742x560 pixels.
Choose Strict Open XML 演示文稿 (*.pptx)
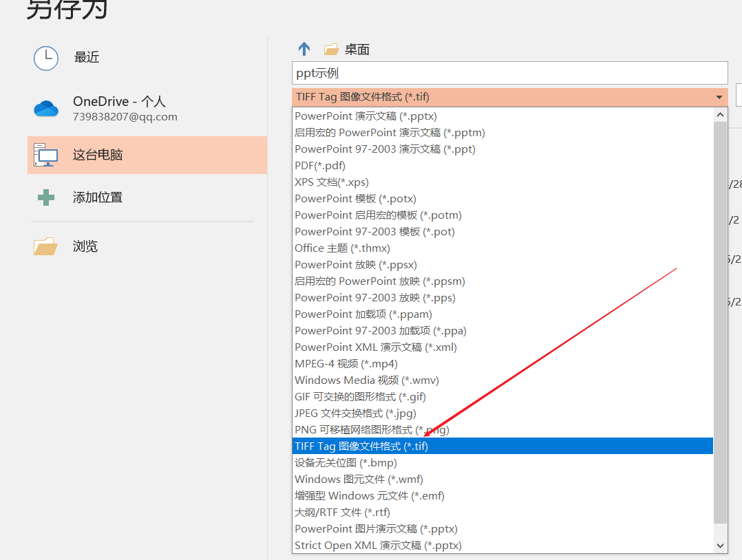tap(502, 546)
